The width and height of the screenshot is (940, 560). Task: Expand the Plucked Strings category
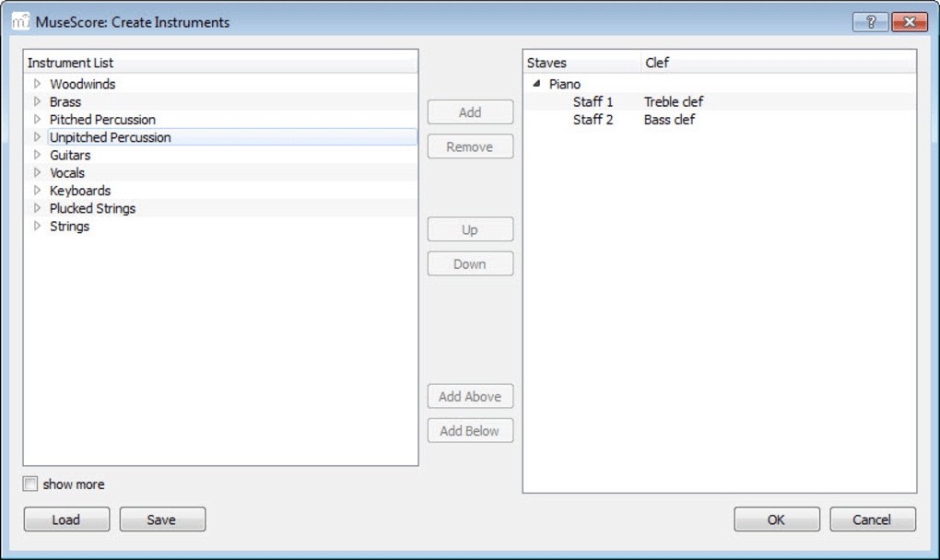[38, 208]
